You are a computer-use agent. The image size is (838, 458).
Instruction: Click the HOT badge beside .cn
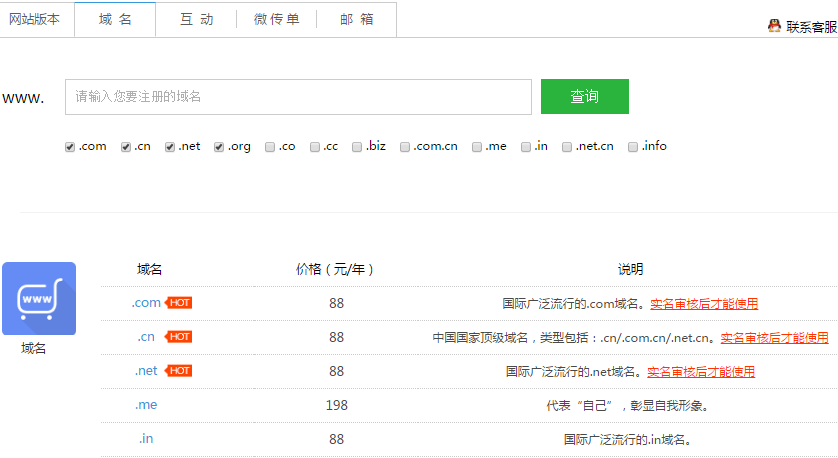tap(179, 337)
